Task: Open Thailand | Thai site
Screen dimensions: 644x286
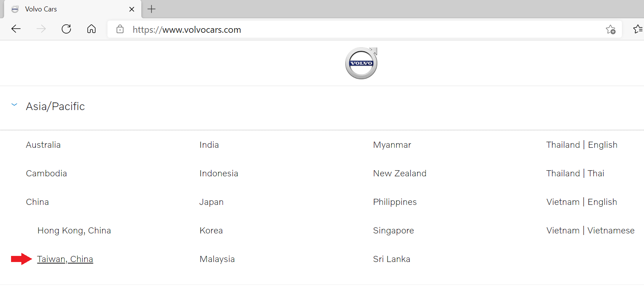Action: point(575,173)
